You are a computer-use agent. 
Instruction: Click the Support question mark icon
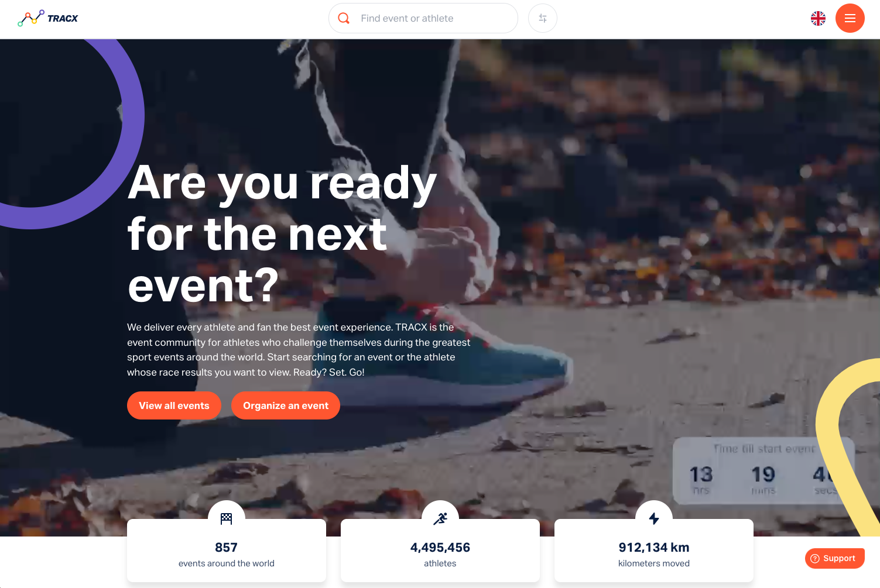(x=815, y=558)
